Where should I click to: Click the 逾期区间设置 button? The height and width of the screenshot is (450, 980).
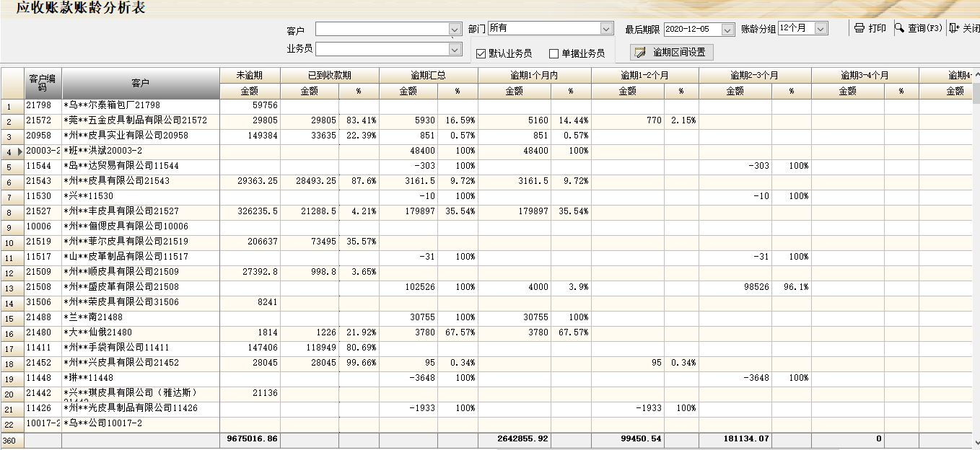[671, 53]
